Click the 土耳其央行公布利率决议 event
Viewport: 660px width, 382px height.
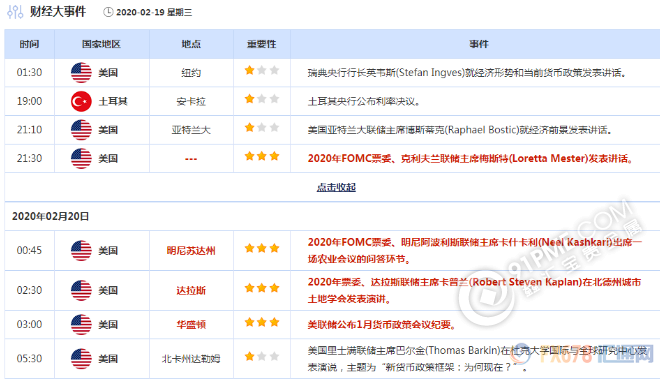pos(363,101)
